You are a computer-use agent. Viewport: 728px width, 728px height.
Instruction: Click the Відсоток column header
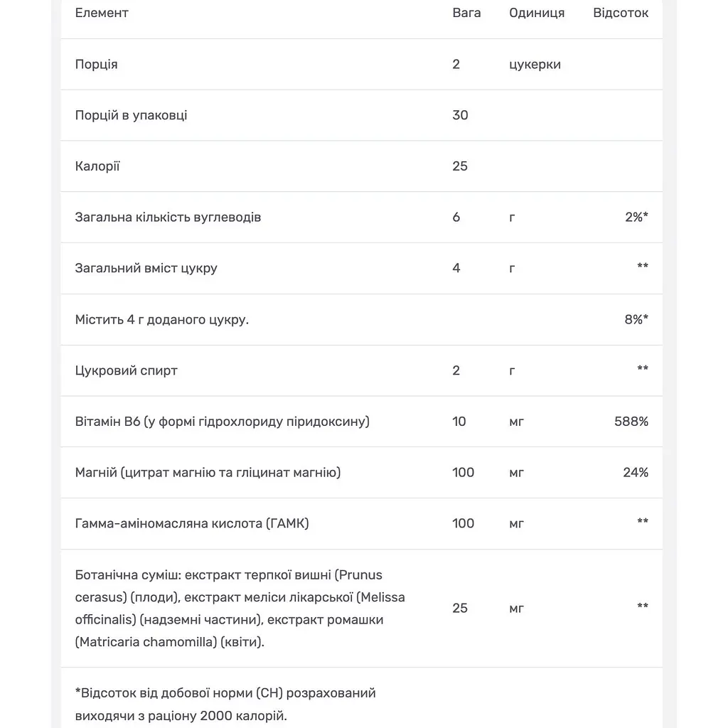point(620,13)
